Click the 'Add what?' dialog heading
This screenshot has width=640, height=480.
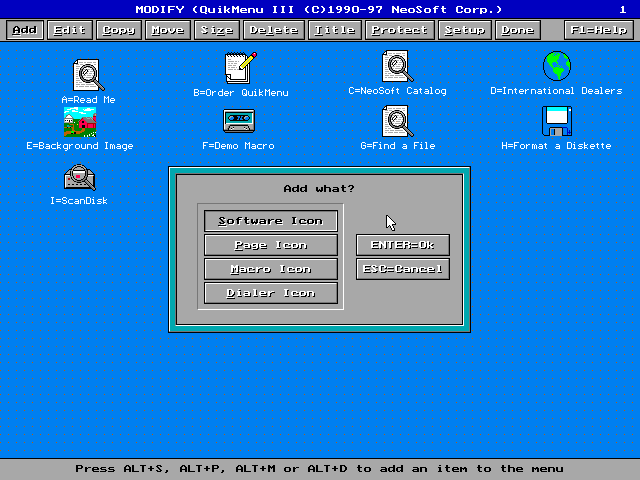coord(319,189)
